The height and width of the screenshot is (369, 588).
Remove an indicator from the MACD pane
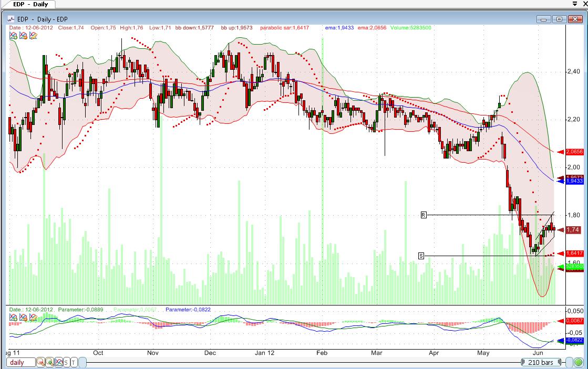(x=23, y=318)
